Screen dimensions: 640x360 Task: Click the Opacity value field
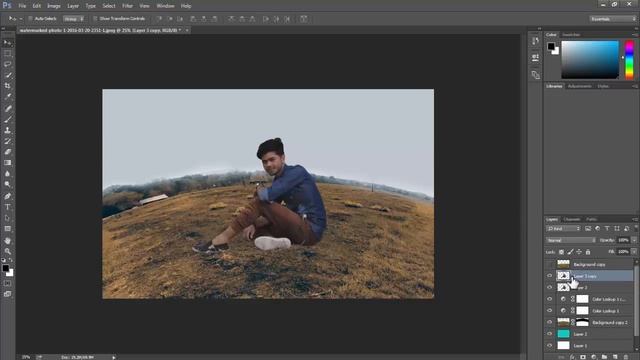pos(623,240)
